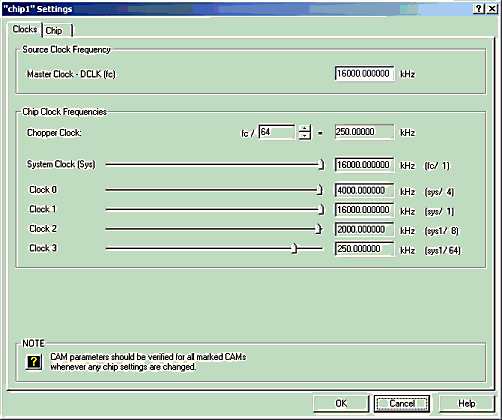
Task: Click the Clock 0 frequency field
Action: pyautogui.click(x=364, y=191)
